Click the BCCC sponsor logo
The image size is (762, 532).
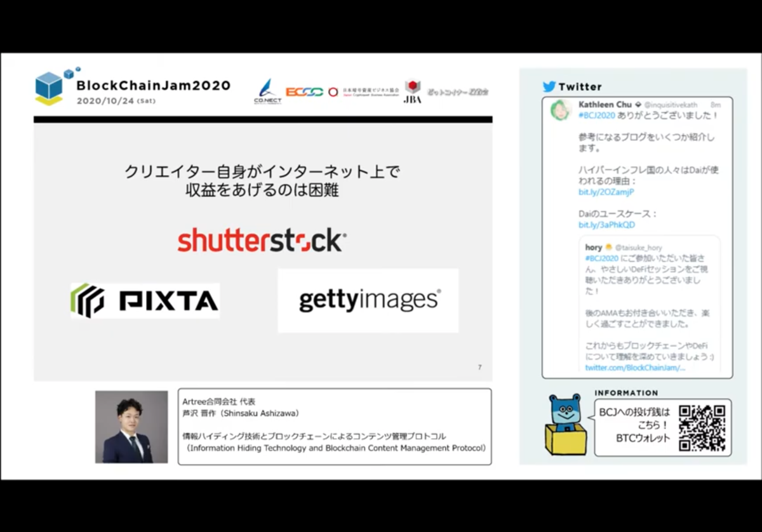click(304, 92)
